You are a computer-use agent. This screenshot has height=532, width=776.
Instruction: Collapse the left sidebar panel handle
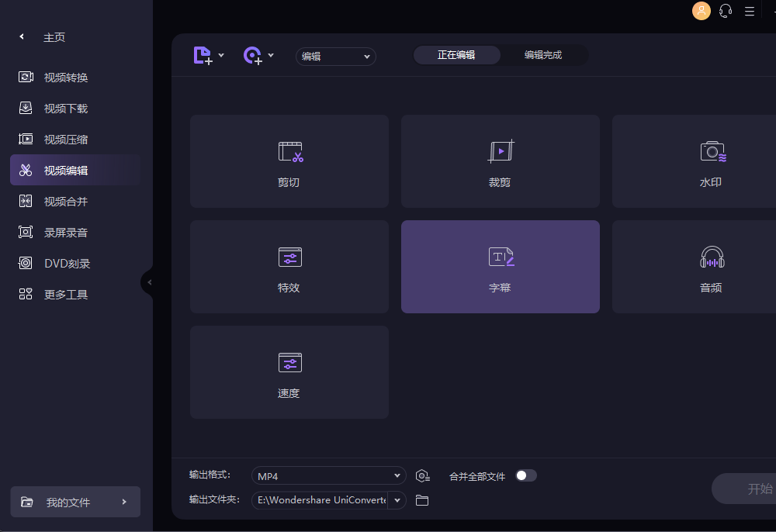click(x=147, y=282)
